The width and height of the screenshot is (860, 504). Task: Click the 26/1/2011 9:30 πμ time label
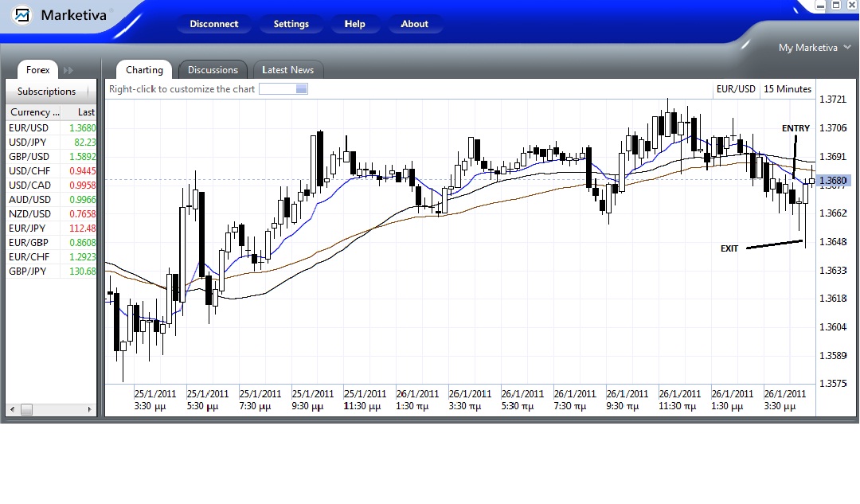[x=627, y=400]
